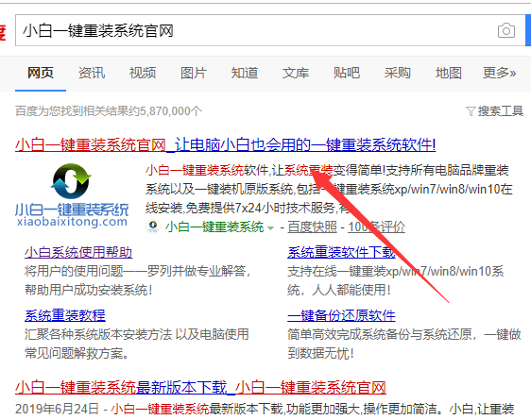Open the 知道 tab

tap(245, 73)
